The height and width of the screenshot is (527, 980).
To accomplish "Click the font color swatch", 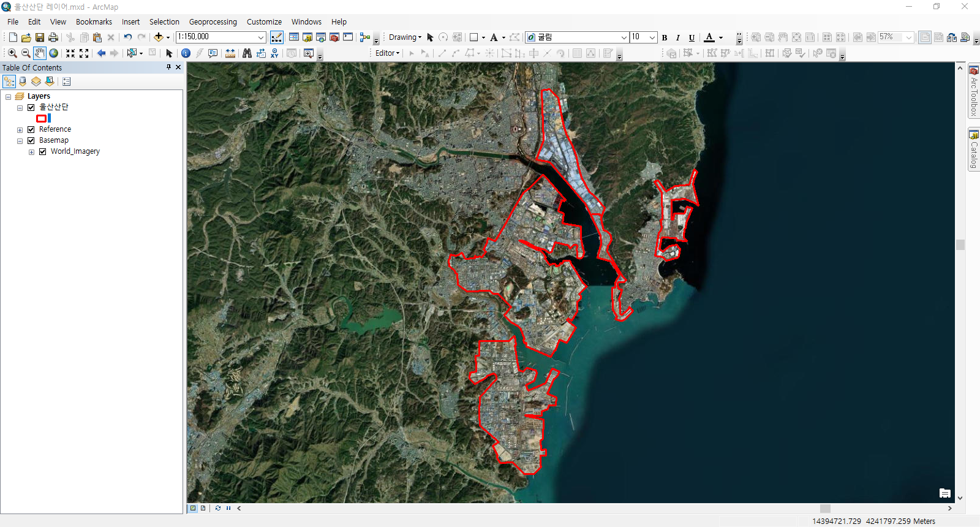I will (709, 37).
